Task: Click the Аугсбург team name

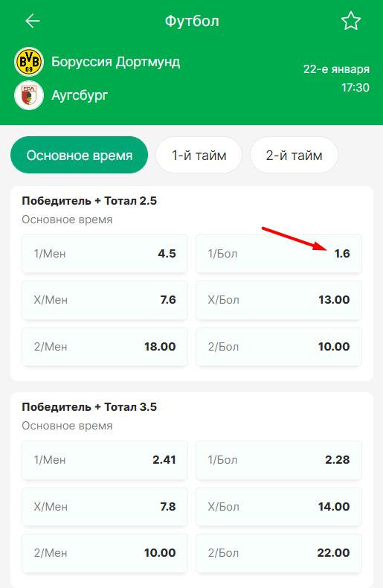Action: click(x=80, y=95)
